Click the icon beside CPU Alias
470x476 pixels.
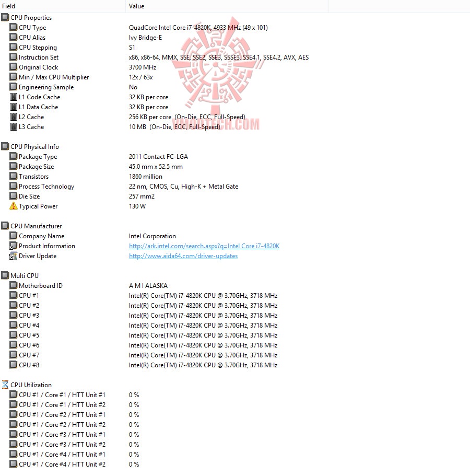click(14, 37)
